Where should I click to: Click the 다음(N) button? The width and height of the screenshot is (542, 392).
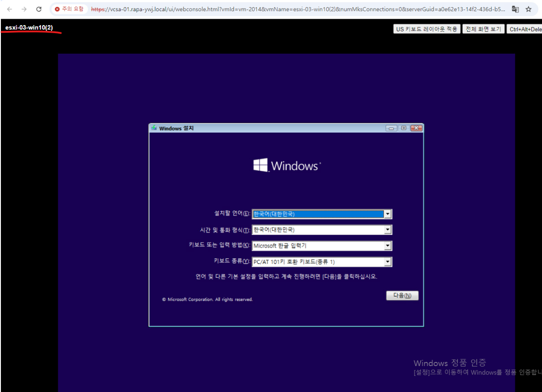coord(402,296)
